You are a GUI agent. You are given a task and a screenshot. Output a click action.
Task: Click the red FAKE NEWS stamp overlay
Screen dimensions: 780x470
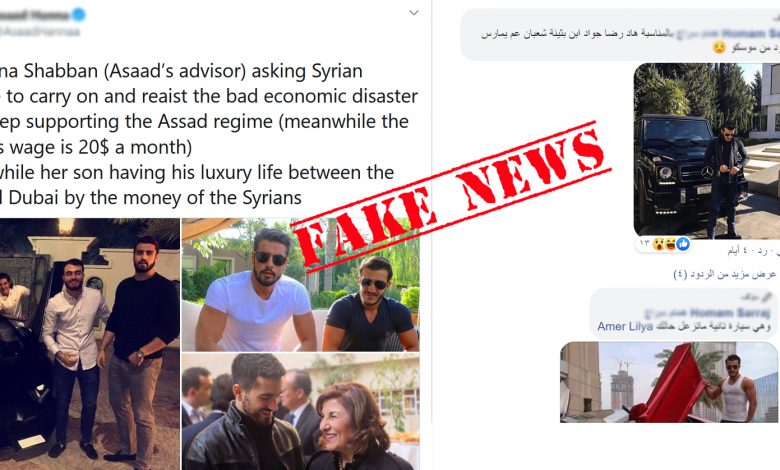pyautogui.click(x=450, y=194)
